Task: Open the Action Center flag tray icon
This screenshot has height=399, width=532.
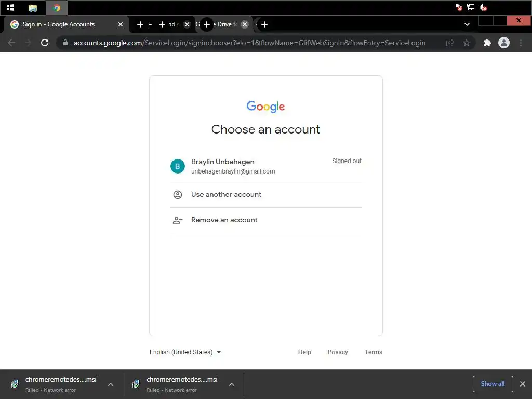Action: [x=458, y=7]
